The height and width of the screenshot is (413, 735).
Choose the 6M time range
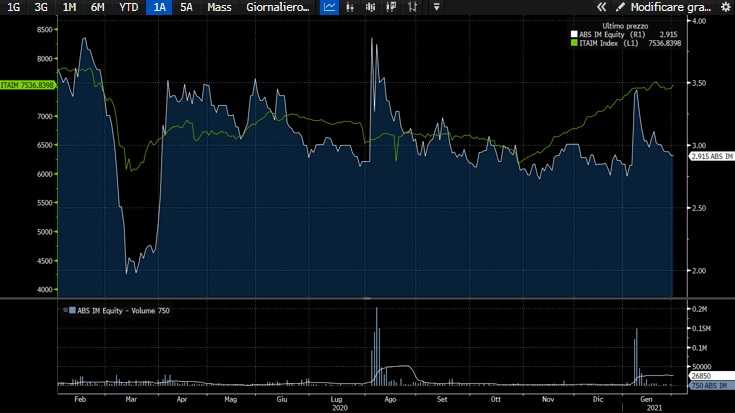click(97, 7)
